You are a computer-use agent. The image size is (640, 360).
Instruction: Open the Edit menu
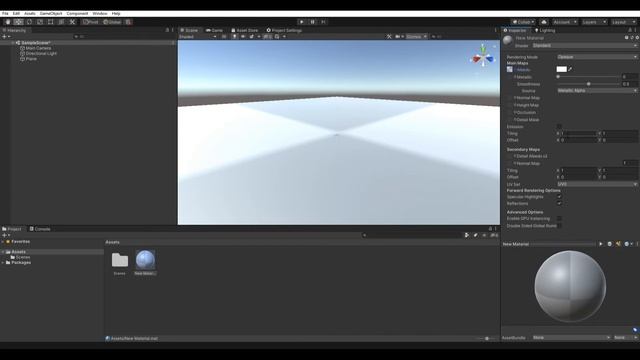pyautogui.click(x=16, y=13)
